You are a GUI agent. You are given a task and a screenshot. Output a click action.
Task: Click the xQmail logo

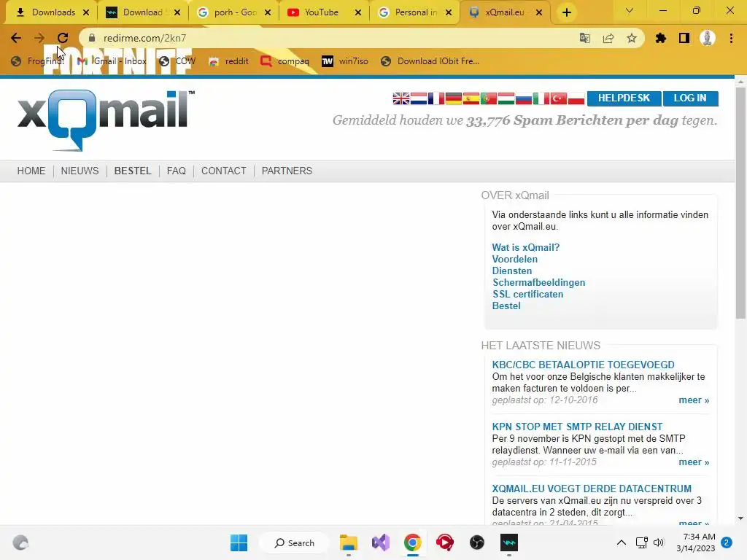tap(106, 120)
